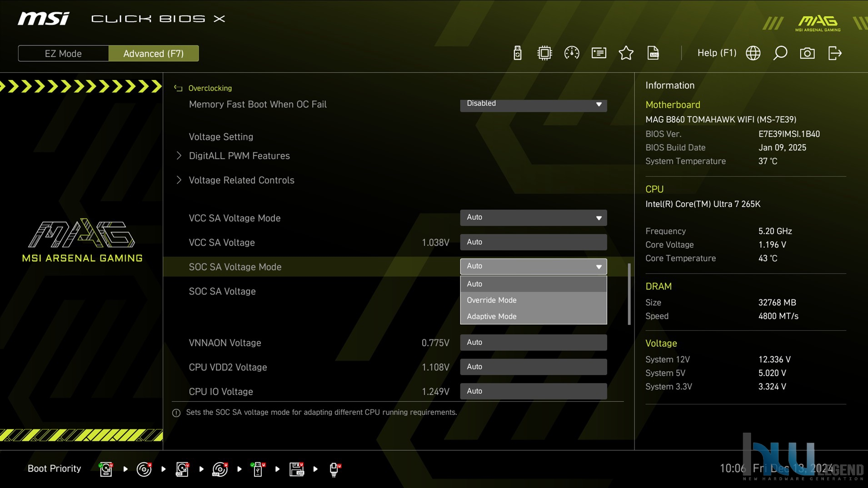Select the USB key boot device icon
The image size is (868, 488).
pos(258,469)
